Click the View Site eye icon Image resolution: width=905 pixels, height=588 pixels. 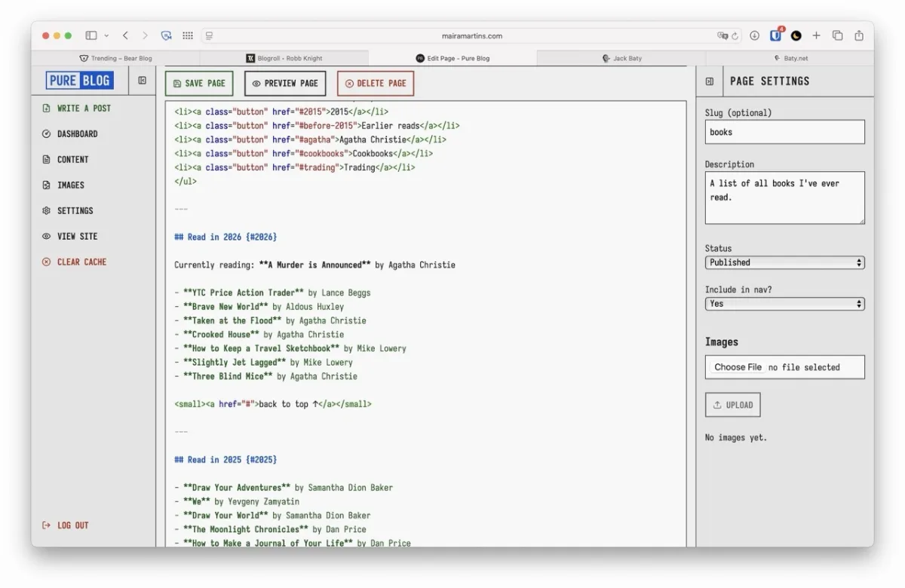point(47,237)
